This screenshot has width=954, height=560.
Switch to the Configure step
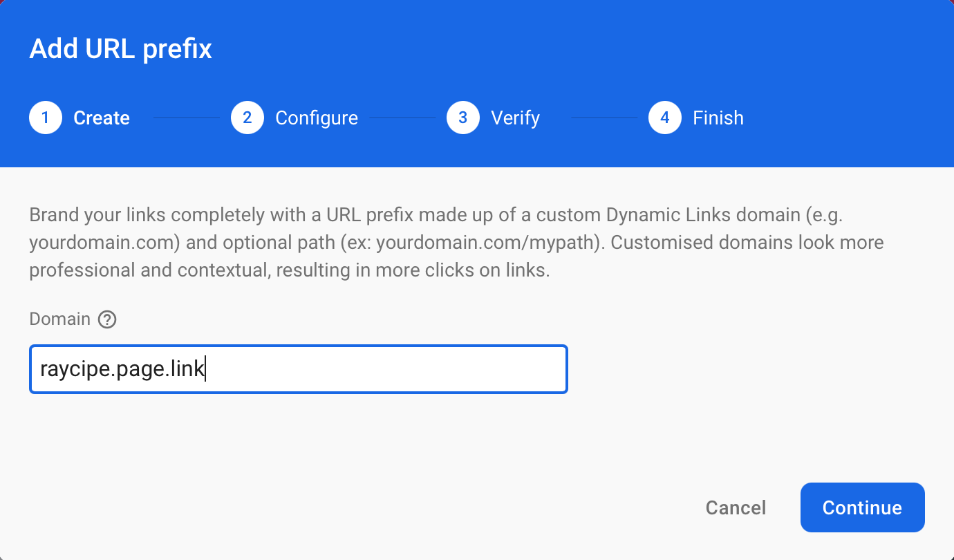coord(317,118)
